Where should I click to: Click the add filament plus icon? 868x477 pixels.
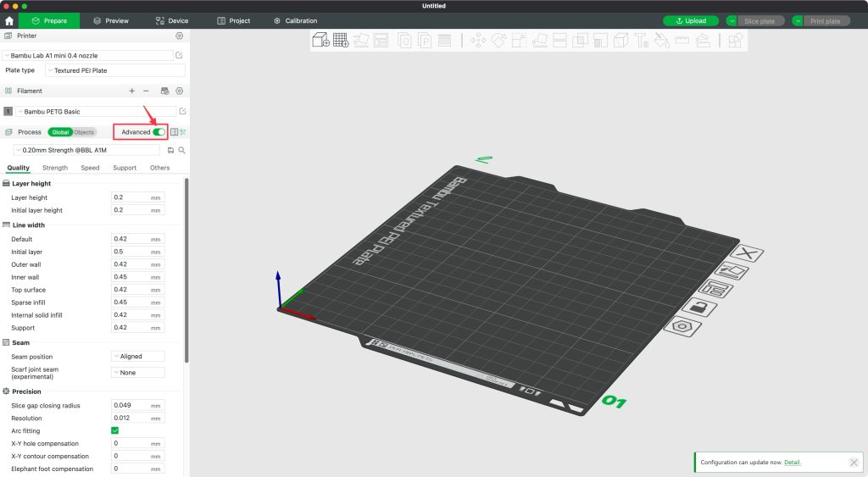(x=131, y=91)
